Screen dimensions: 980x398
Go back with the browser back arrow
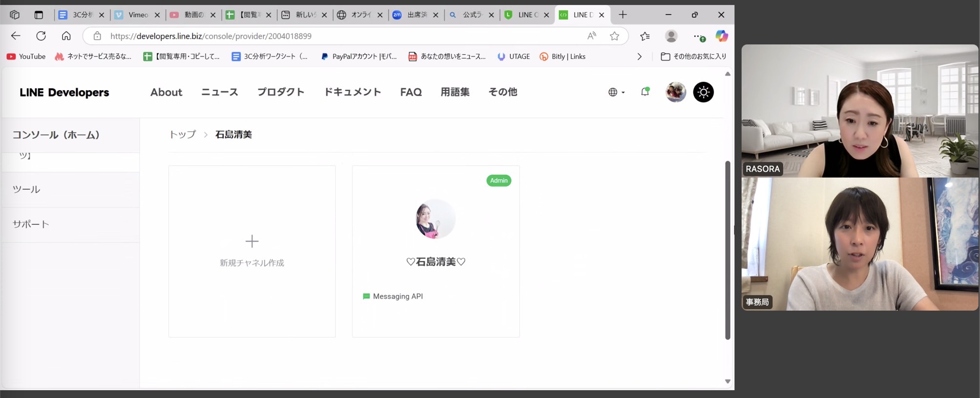16,36
